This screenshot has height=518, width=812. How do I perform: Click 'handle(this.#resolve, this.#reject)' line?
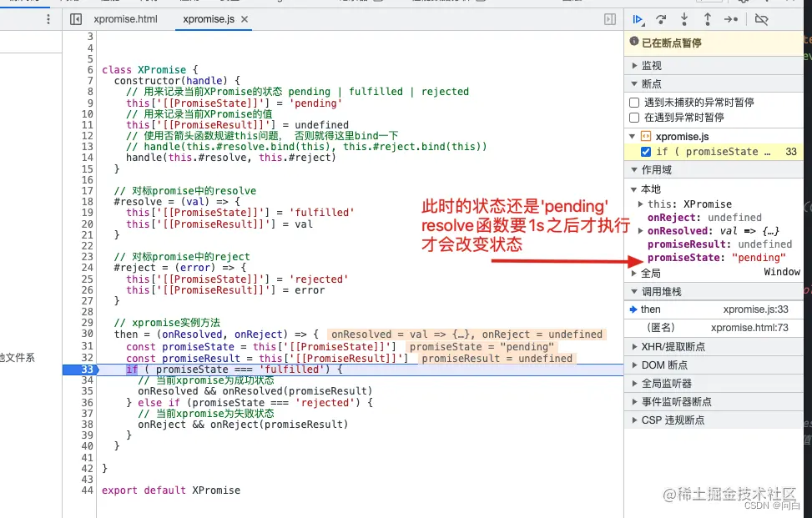click(231, 158)
